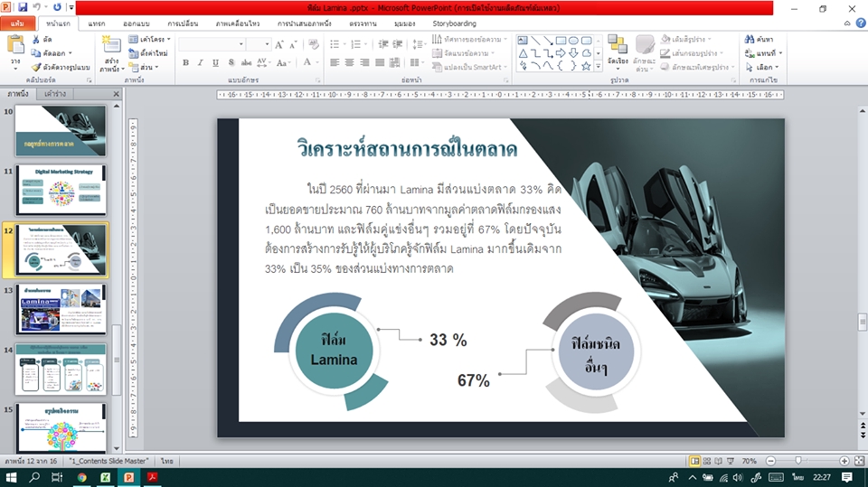Expand the shapes gallery More arrow

coord(599,67)
